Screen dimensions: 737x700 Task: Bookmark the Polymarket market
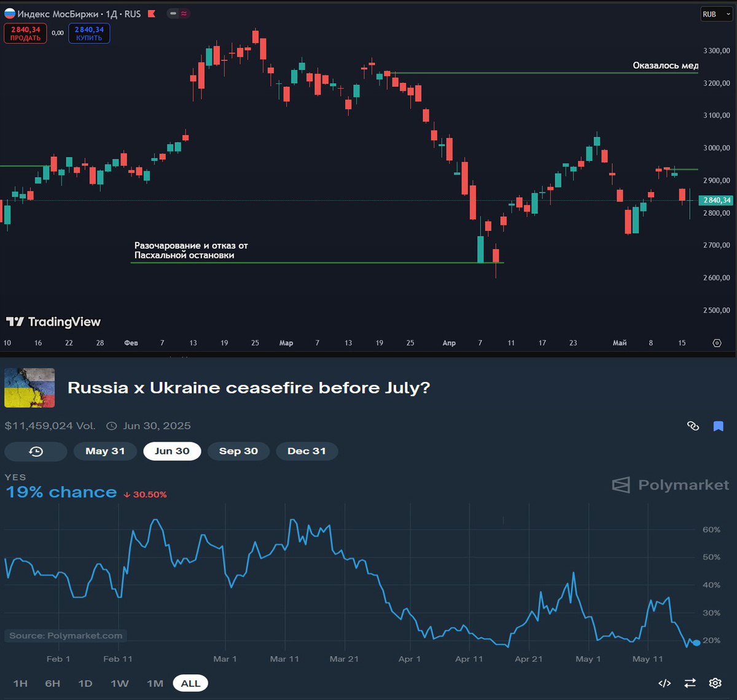point(719,426)
